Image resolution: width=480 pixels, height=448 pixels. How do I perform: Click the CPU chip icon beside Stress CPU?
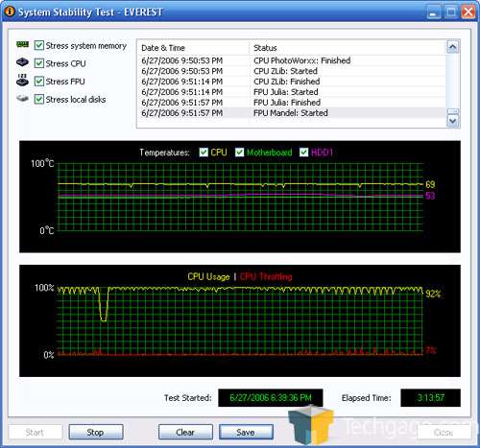point(22,62)
